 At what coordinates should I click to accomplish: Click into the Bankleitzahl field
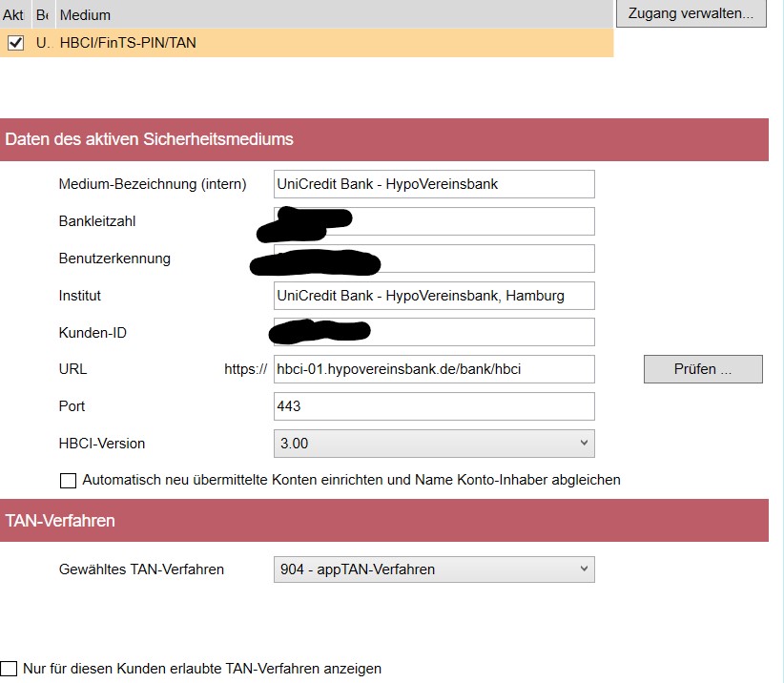[434, 221]
